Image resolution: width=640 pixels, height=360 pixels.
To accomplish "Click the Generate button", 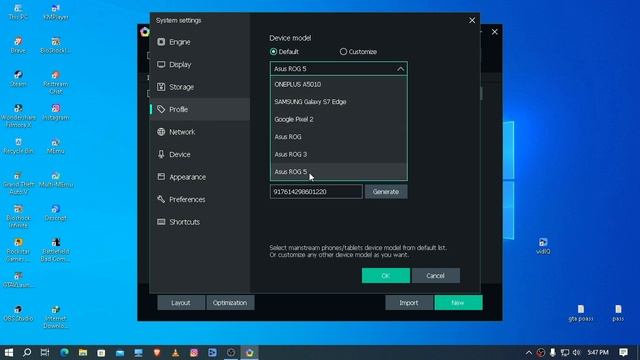I will click(386, 191).
